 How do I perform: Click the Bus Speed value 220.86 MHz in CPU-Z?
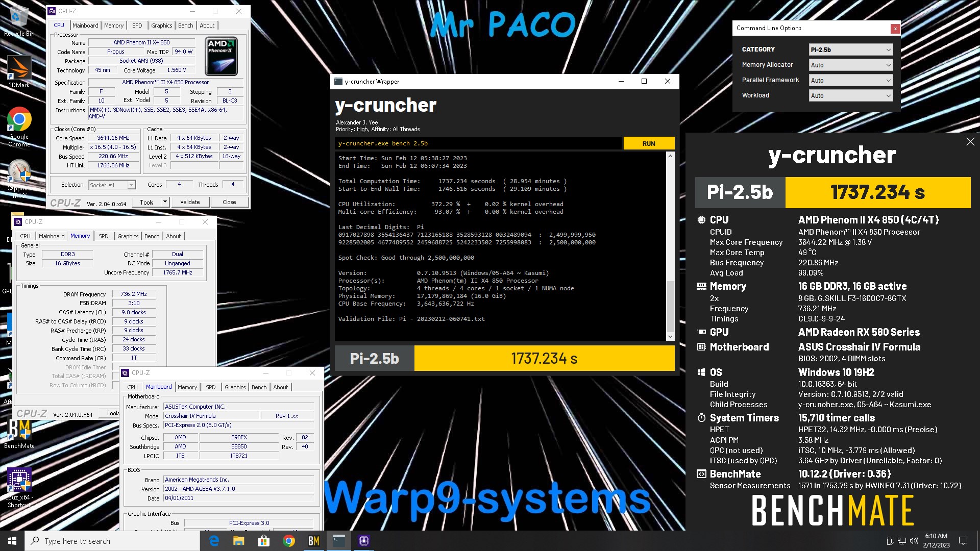(x=113, y=157)
